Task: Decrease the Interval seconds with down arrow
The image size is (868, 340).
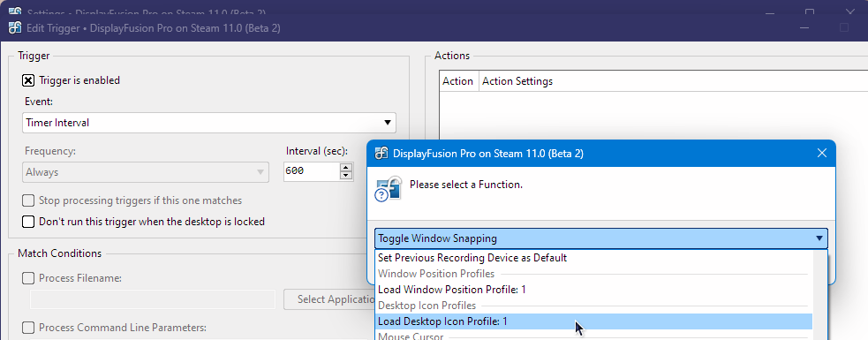Action: (346, 176)
